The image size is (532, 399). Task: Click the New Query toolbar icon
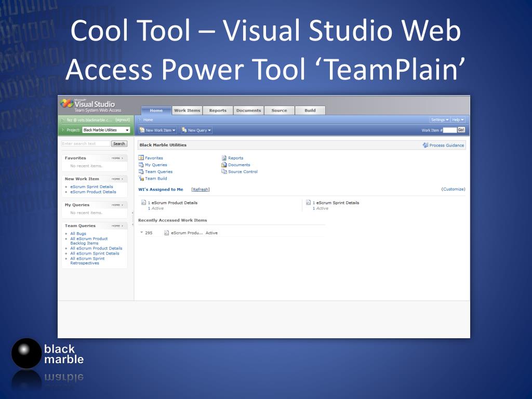184,130
